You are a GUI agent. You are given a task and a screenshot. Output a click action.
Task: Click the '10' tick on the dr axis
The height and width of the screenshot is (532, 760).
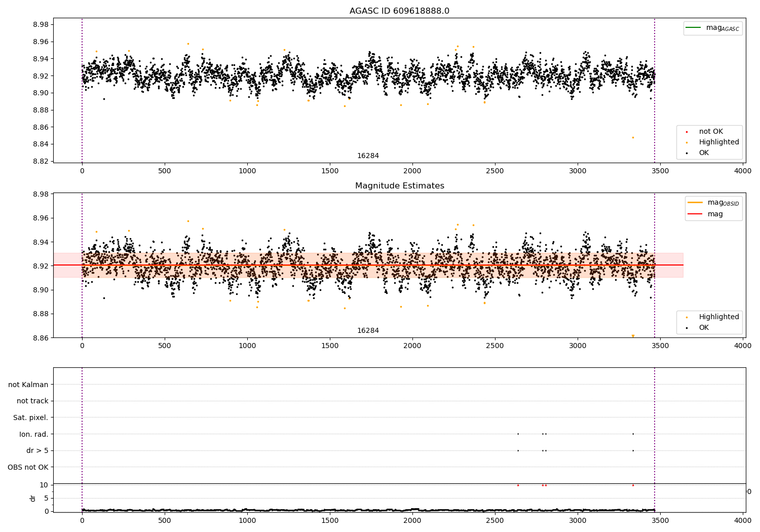[44, 485]
